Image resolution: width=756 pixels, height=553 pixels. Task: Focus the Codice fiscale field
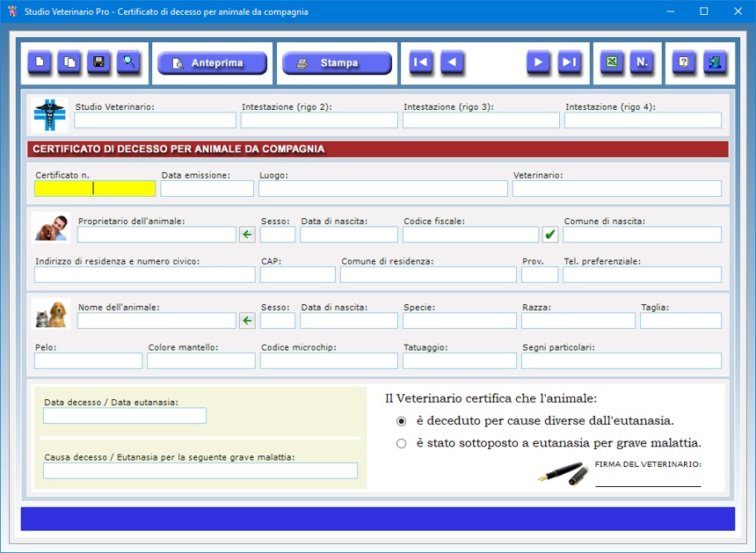(471, 235)
